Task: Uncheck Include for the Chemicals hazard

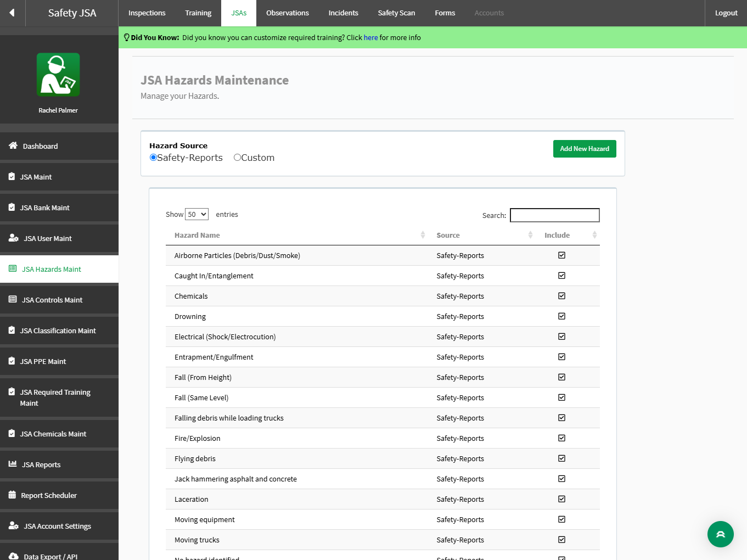Action: pos(561,296)
